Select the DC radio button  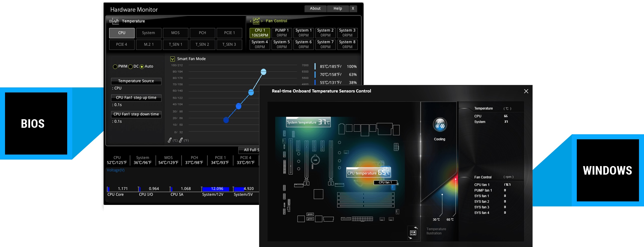click(130, 67)
